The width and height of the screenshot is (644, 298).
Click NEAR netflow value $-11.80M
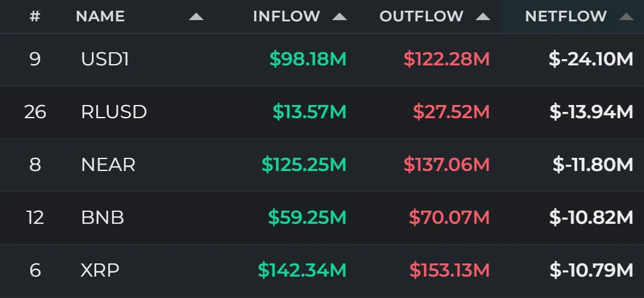click(x=593, y=165)
